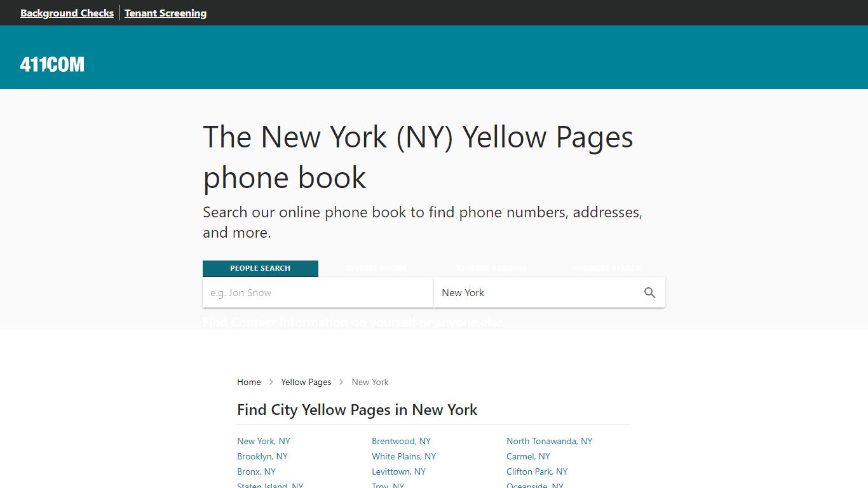Click the 'Find City Yellow Pages in New York' heading
868x488 pixels.
point(357,410)
